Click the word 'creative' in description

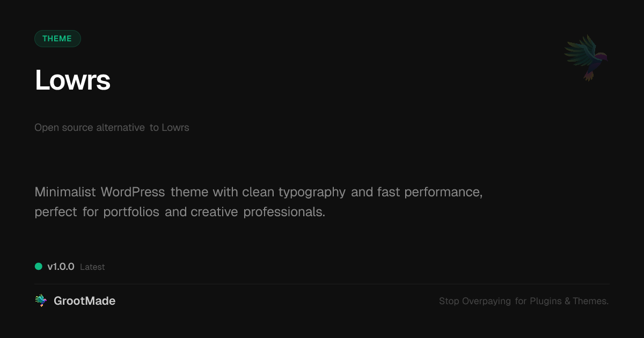pos(214,212)
